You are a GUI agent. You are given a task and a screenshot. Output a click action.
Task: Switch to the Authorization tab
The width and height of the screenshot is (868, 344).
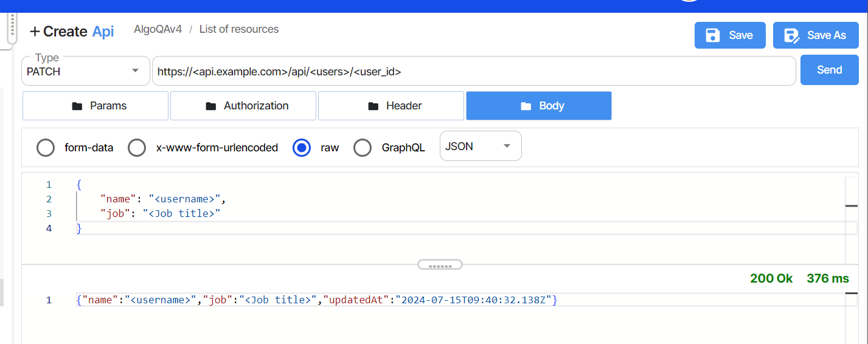243,106
